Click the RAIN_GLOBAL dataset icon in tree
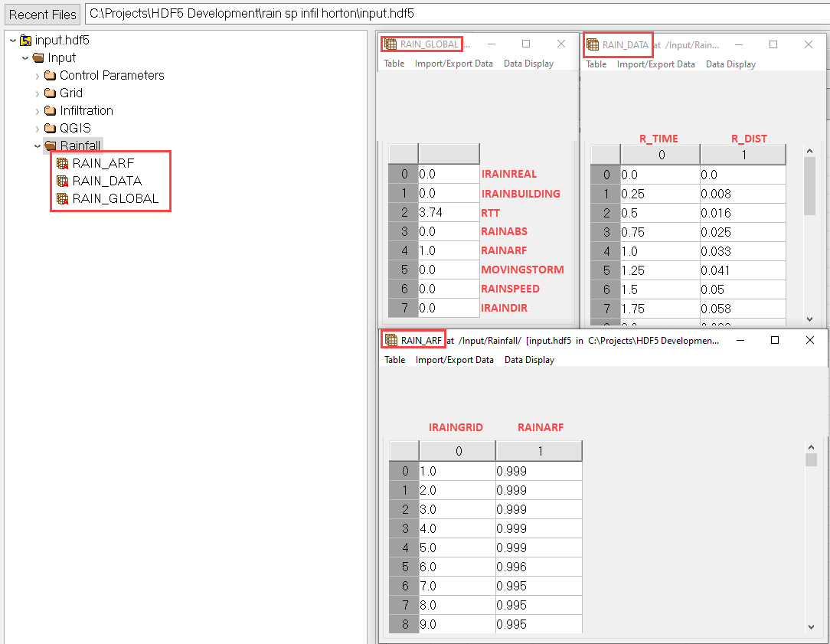Viewport: 830px width, 644px height. (x=63, y=198)
